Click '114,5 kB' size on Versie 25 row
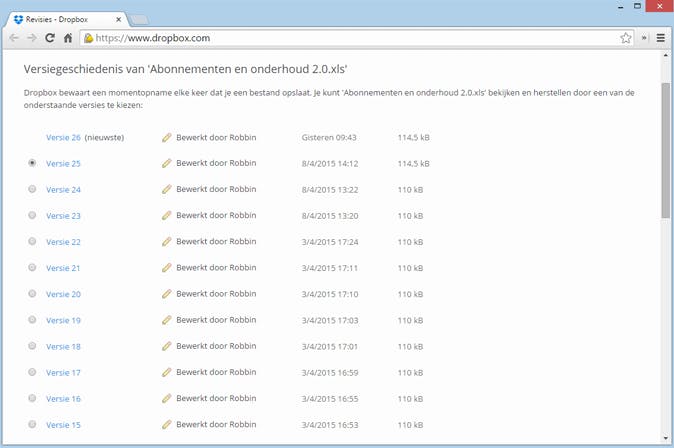Image resolution: width=674 pixels, height=448 pixels. (414, 164)
